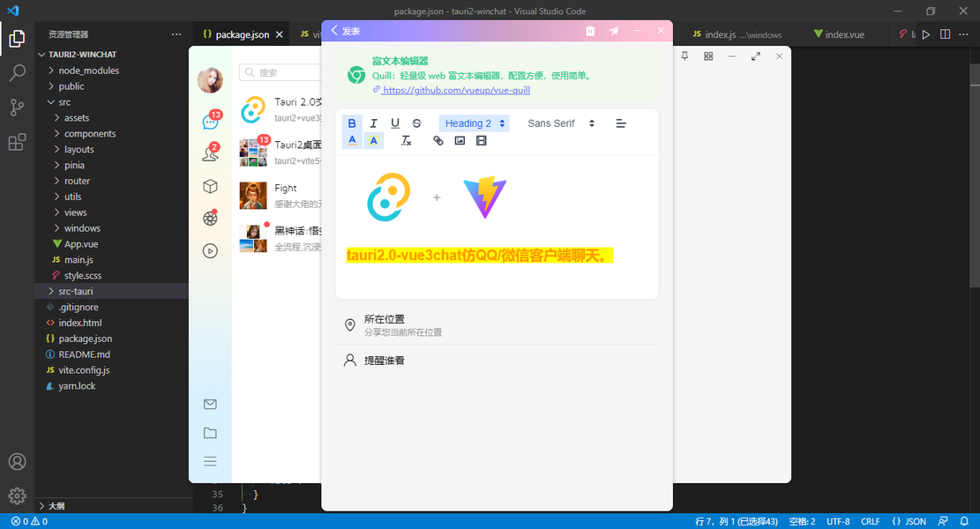The width and height of the screenshot is (980, 529).
Task: Click the insert video icon
Action: coord(482,140)
